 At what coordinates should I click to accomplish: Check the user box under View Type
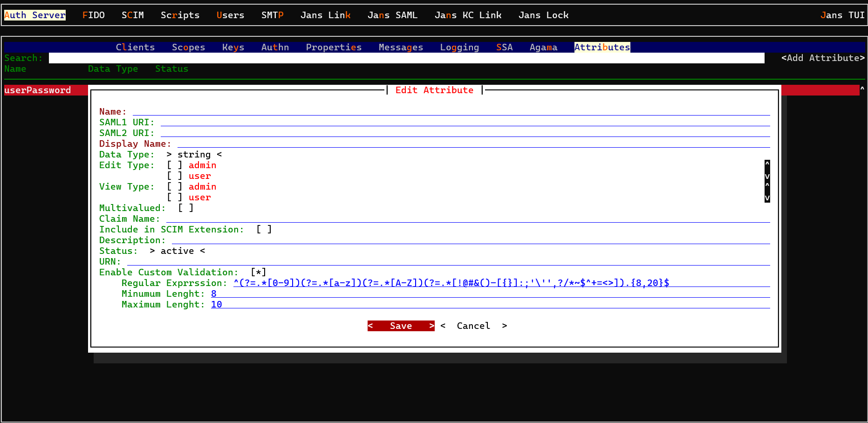pyautogui.click(x=174, y=197)
